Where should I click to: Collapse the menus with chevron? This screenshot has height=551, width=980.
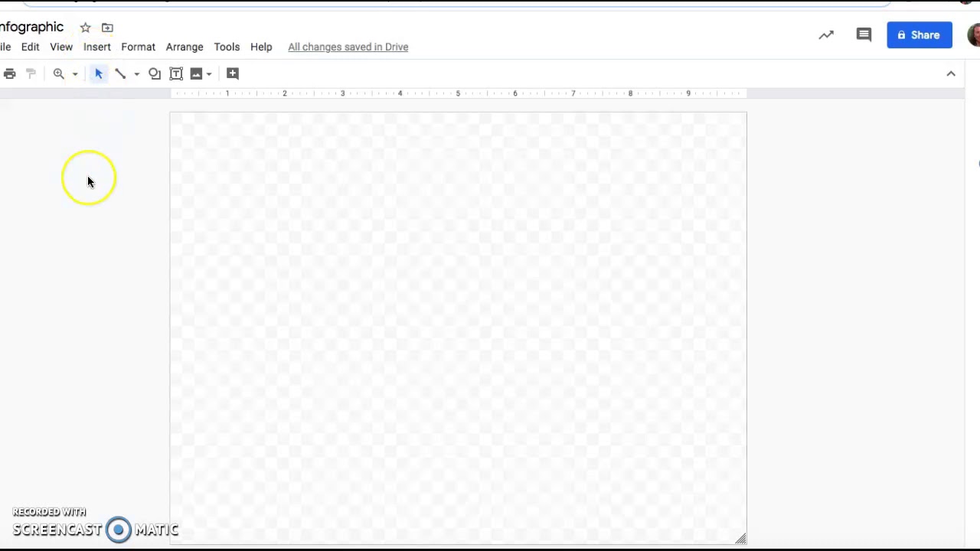[951, 74]
